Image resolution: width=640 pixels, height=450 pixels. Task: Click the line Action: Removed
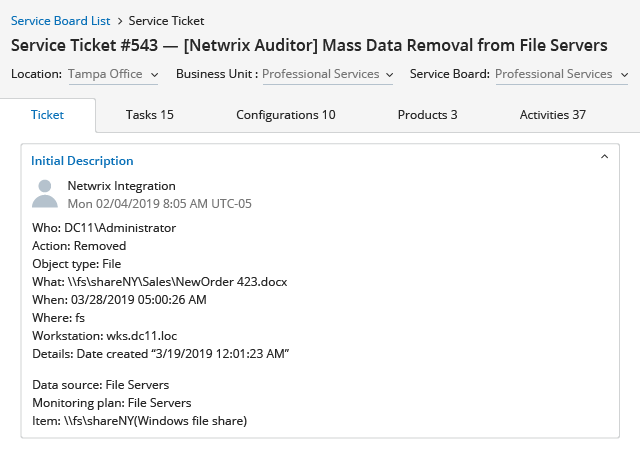click(79, 246)
